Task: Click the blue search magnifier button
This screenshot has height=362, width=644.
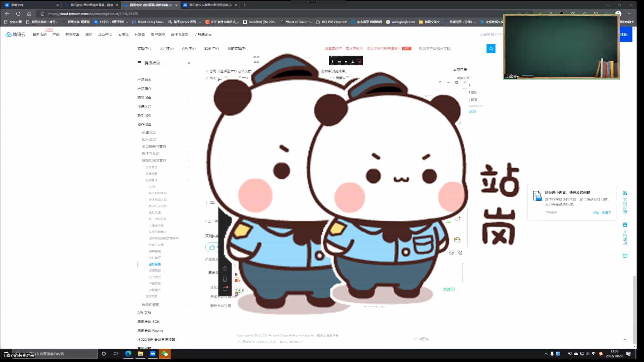Action: click(491, 49)
